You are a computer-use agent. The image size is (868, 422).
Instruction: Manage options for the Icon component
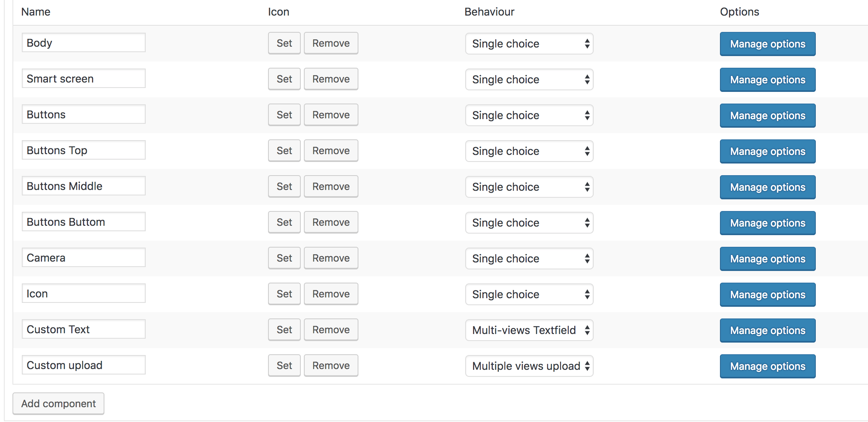[x=767, y=295]
